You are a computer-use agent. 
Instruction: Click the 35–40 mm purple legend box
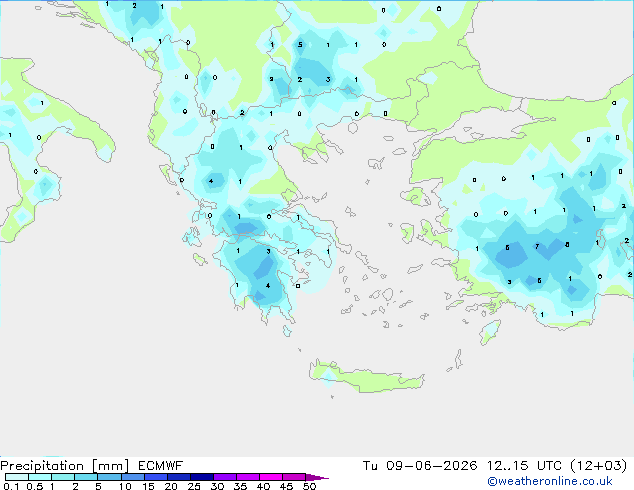click(248, 477)
